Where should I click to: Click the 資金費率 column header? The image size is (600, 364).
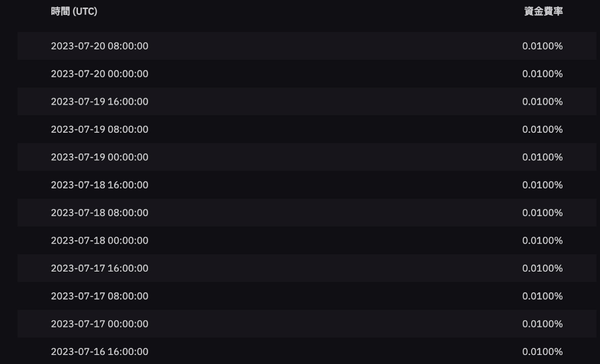coord(543,11)
